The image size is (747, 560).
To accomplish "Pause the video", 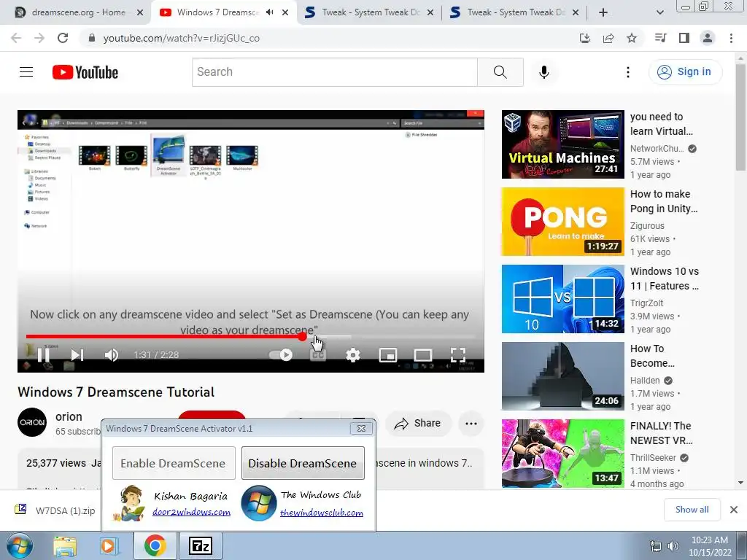I will [43, 355].
